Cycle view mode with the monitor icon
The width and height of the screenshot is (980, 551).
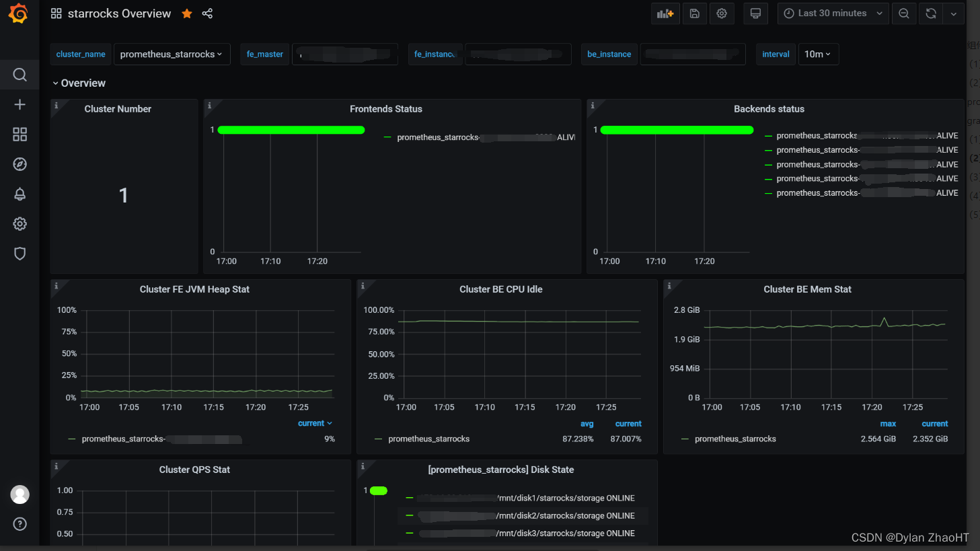[x=755, y=13]
